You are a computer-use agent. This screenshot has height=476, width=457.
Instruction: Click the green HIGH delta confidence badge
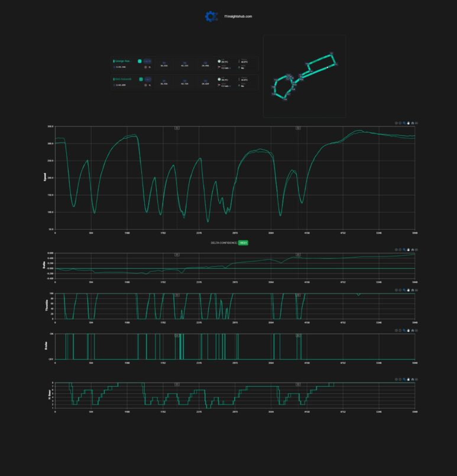243,243
